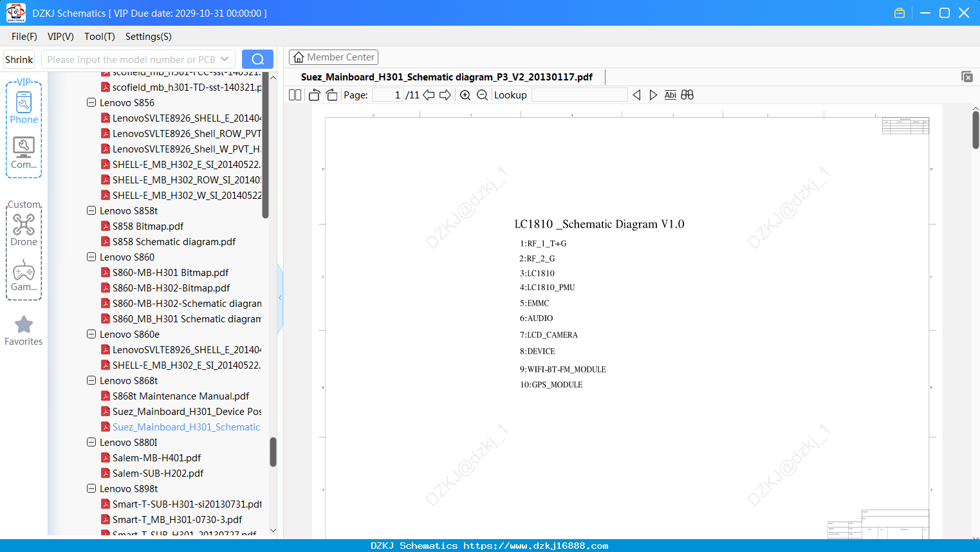
Task: Collapse the Lenovo S858t folder
Action: (91, 210)
